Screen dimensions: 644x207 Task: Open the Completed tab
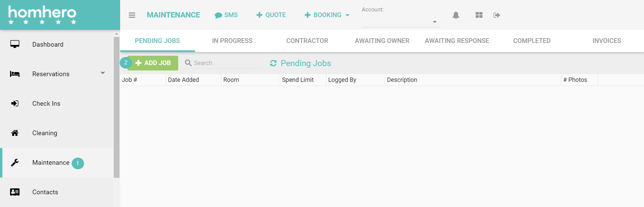(x=532, y=41)
